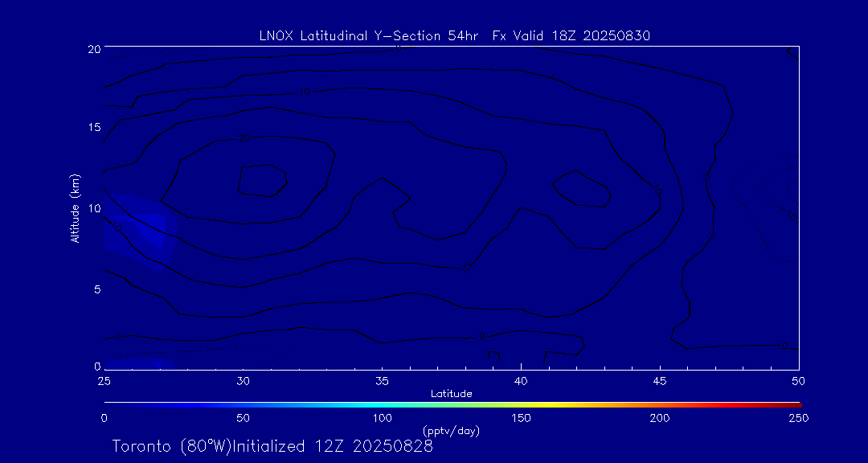Click inside the innermost closed contour near latitude 31
The height and width of the screenshot is (463, 868).
(262, 180)
